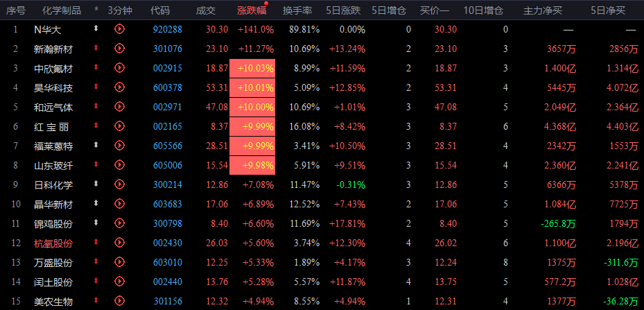The image size is (644, 310).
Task: Open 3-minute chart icon for 美农生物
Action: (119, 301)
